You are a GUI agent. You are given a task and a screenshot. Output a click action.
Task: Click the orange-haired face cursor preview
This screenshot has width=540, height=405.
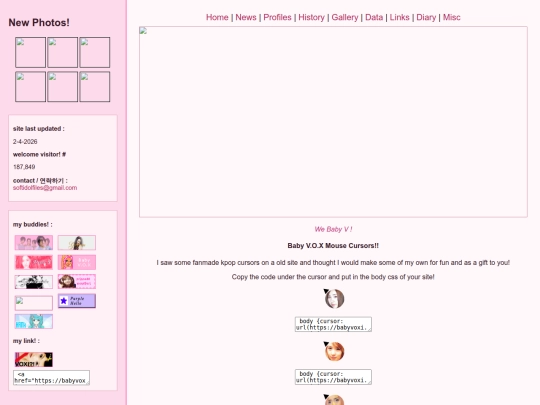coord(334,351)
